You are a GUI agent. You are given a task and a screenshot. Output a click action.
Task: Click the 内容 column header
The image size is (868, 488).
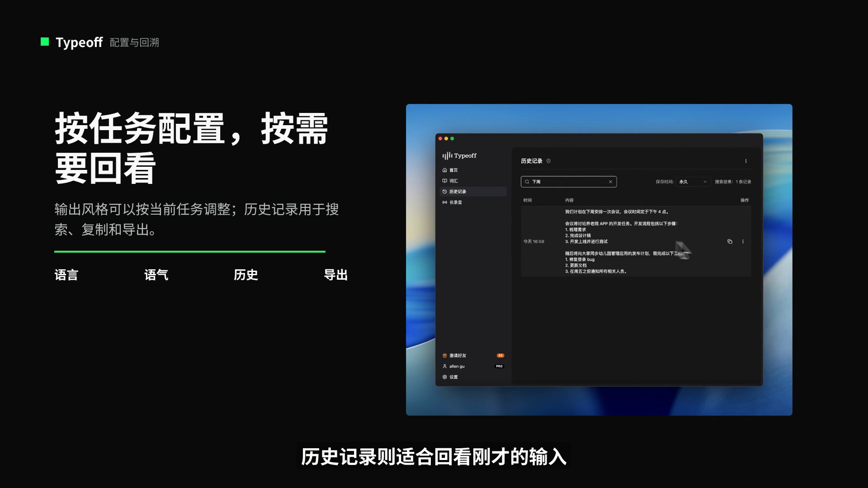pos(569,200)
